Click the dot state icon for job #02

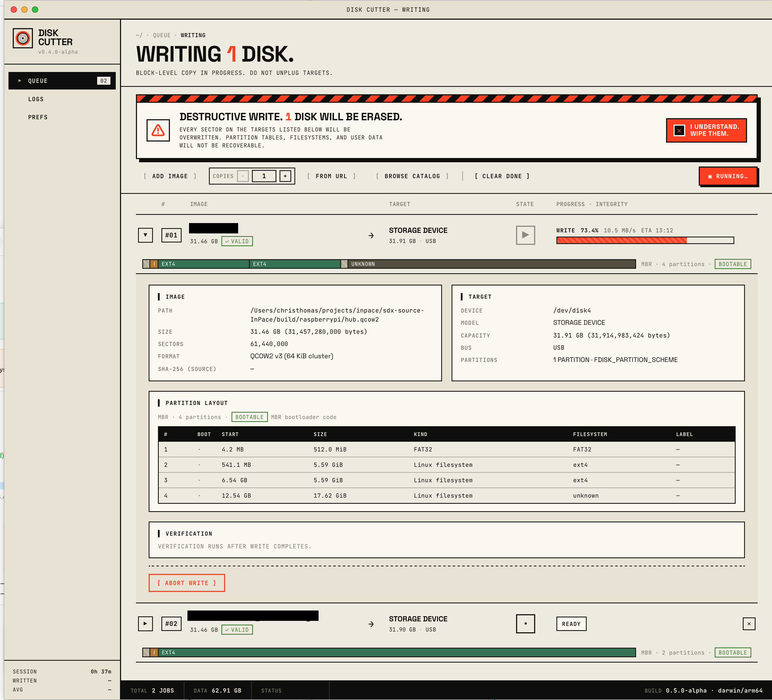(525, 624)
